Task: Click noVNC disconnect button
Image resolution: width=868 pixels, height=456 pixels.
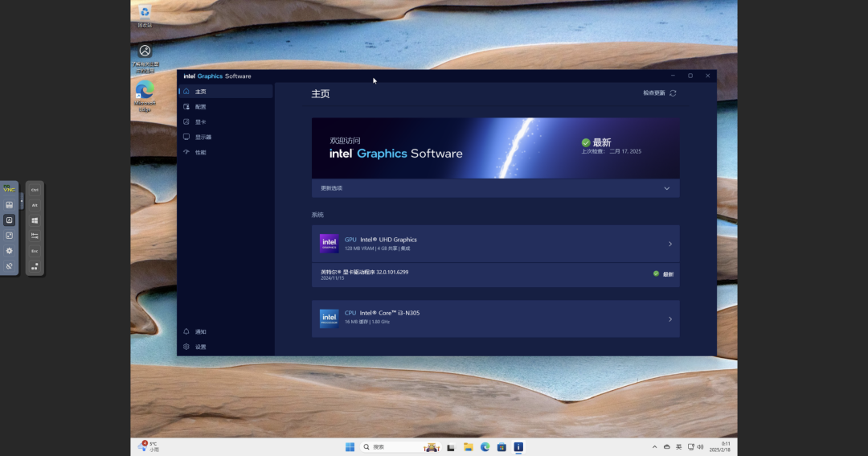Action: click(x=9, y=266)
